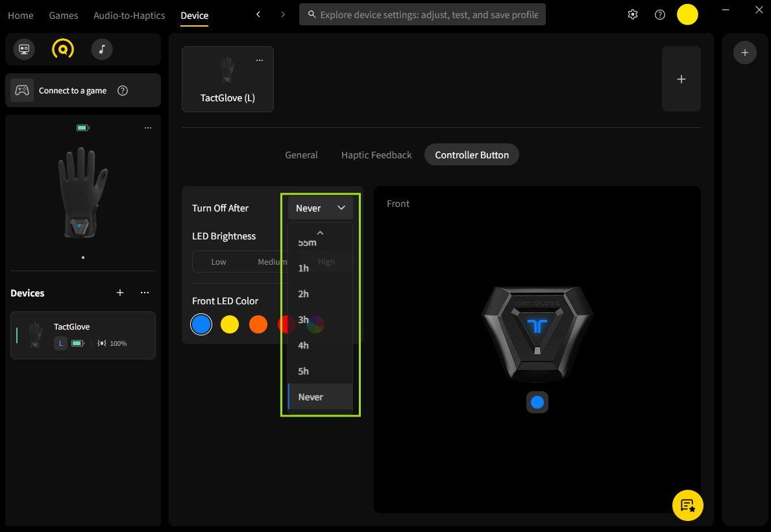Open the PC monitor mode icon

point(24,49)
